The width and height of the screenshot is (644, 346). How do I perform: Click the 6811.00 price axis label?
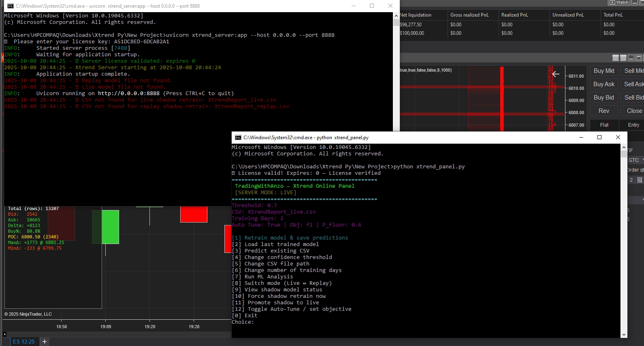576,76
